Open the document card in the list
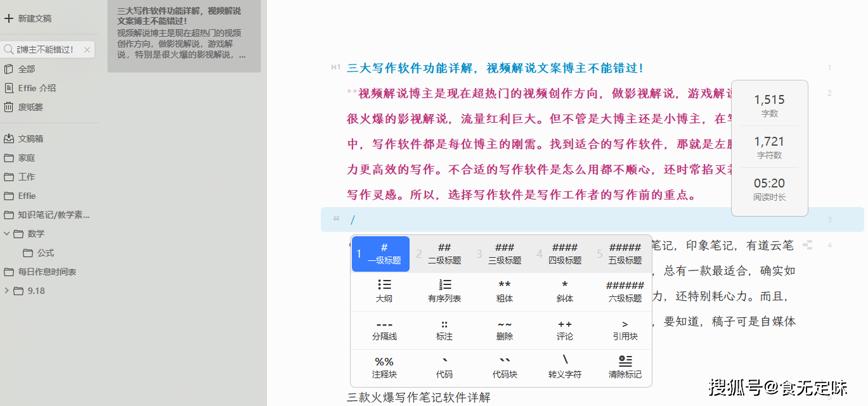868x406 pixels. [x=184, y=35]
